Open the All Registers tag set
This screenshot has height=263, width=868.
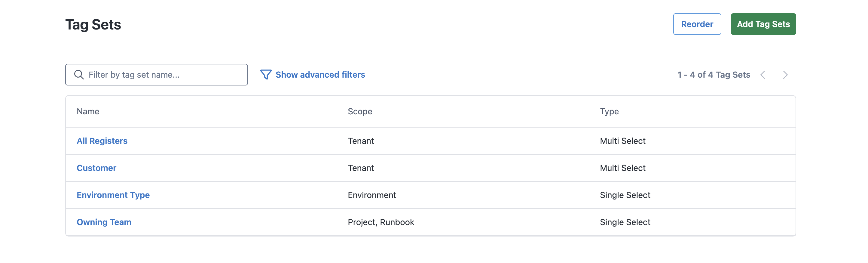point(102,141)
